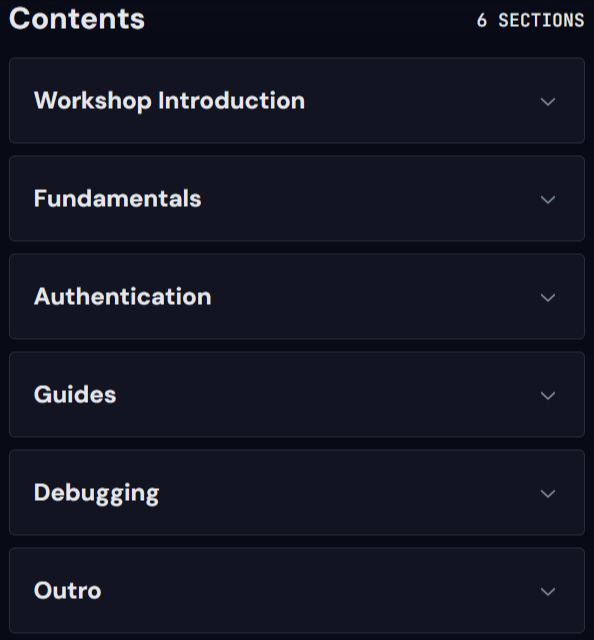Click the Authentication section heading

[x=122, y=296]
